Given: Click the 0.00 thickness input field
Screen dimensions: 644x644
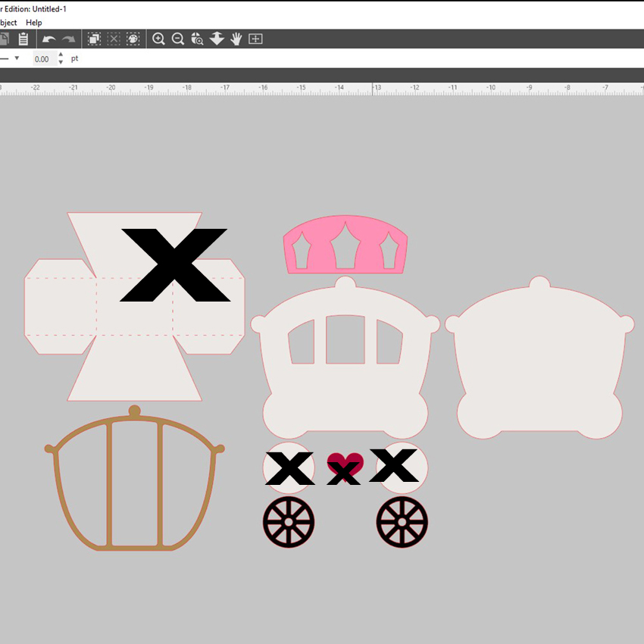Looking at the screenshot, I should (x=42, y=58).
